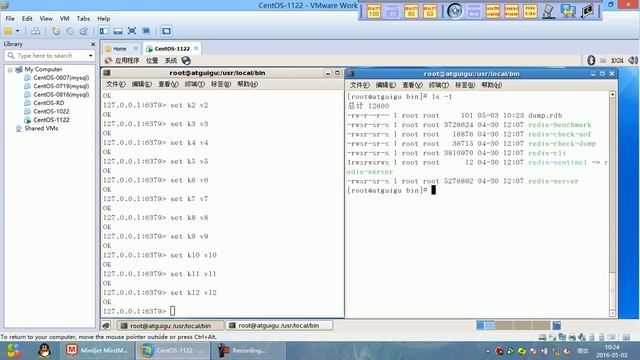The image size is (640, 360).
Task: Revert to the previous snapshot icon
Action: tap(70, 31)
